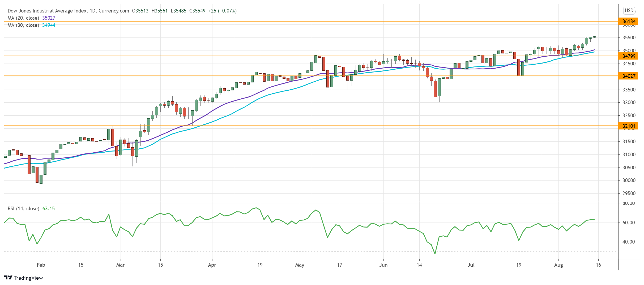644x285 pixels.
Task: Select the MA (30, close) indicator label
Action: point(23,25)
